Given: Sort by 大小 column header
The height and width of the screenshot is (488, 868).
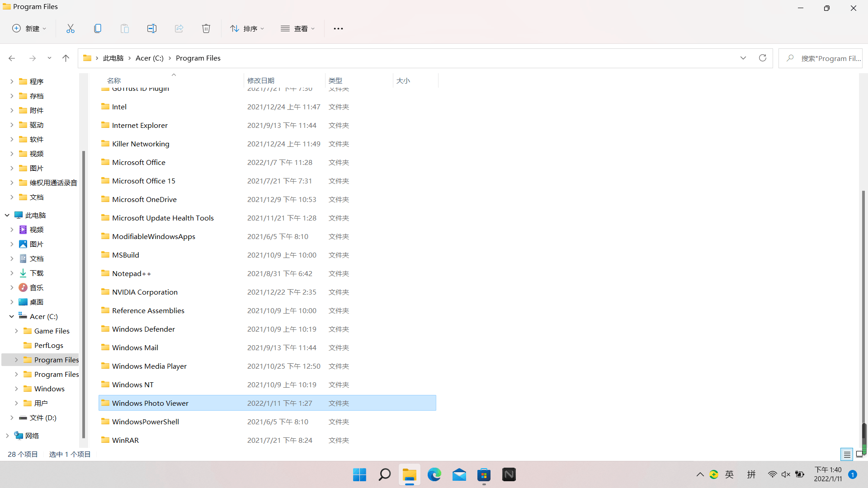Looking at the screenshot, I should [x=415, y=80].
